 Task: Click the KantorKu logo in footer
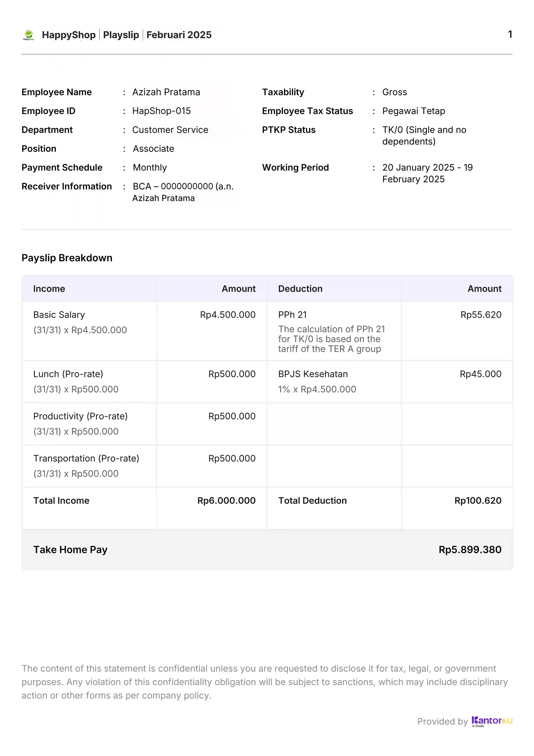492,721
